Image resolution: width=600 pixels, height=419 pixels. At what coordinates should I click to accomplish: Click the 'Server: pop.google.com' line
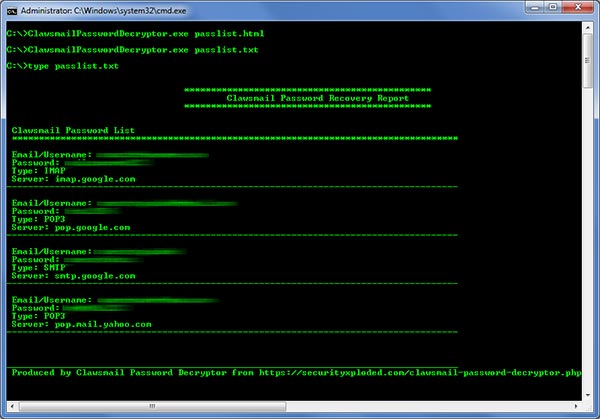pyautogui.click(x=71, y=227)
